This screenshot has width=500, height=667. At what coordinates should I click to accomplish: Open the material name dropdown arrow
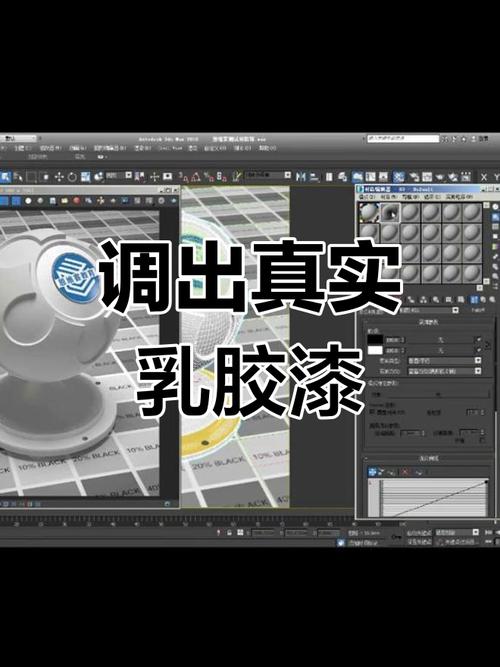click(x=456, y=310)
